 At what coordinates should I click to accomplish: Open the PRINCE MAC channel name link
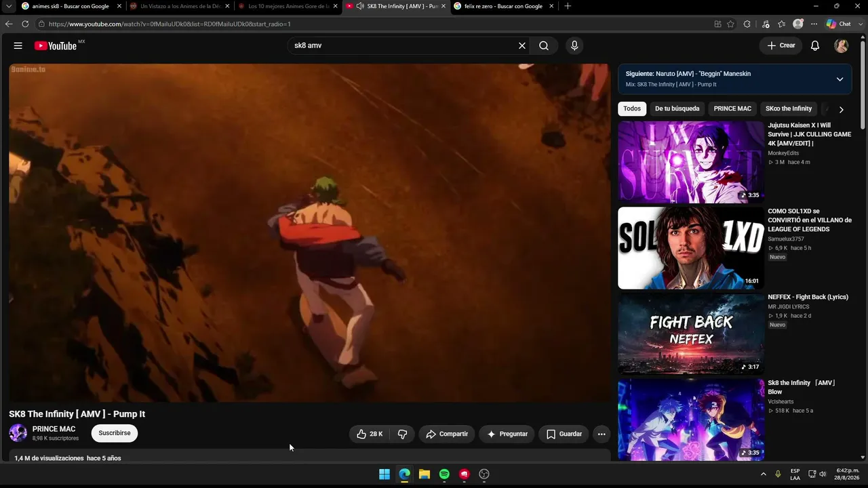pos(54,429)
